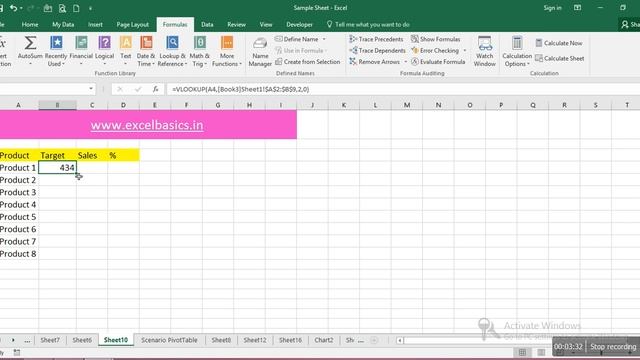Select Sheet7 tab
Viewport: 640px width, 360px height.
50,340
